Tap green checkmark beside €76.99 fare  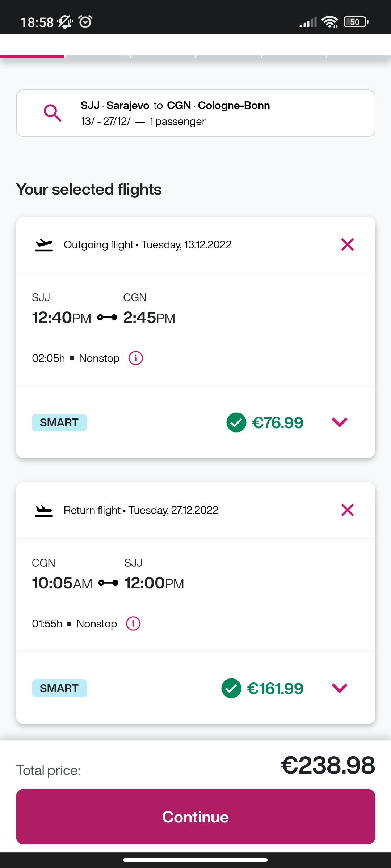[236, 422]
